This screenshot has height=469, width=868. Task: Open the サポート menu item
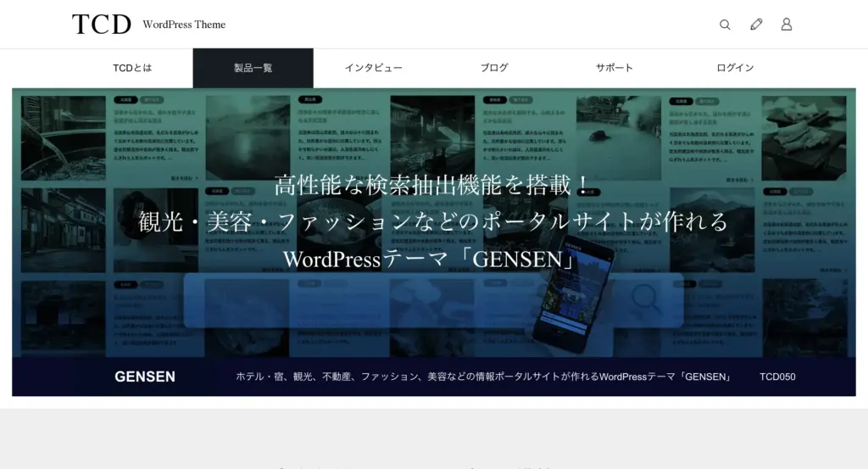point(615,68)
